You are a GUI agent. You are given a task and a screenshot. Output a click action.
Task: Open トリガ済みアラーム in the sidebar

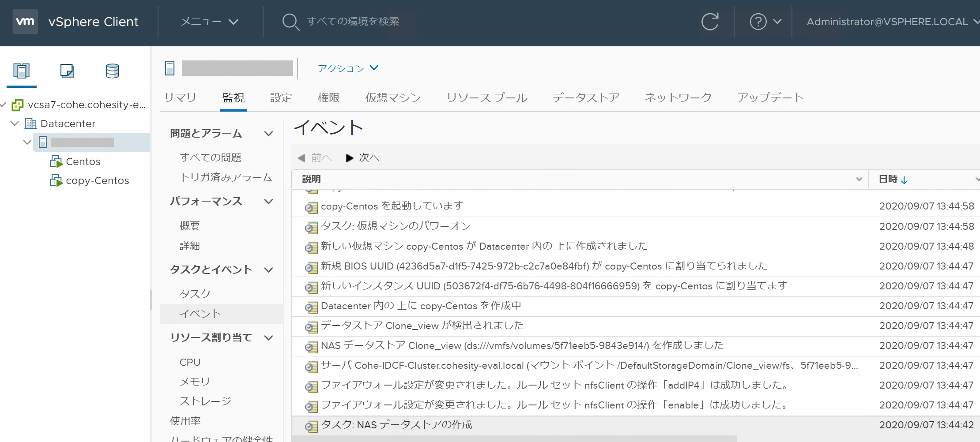(226, 177)
